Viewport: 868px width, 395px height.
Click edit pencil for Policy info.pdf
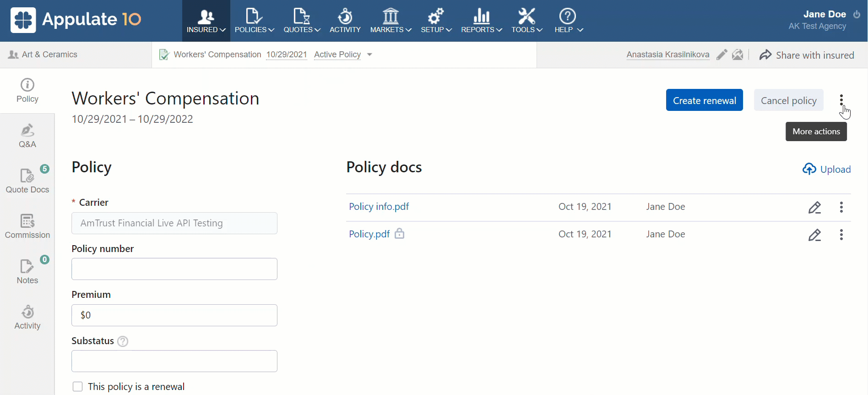pyautogui.click(x=814, y=207)
